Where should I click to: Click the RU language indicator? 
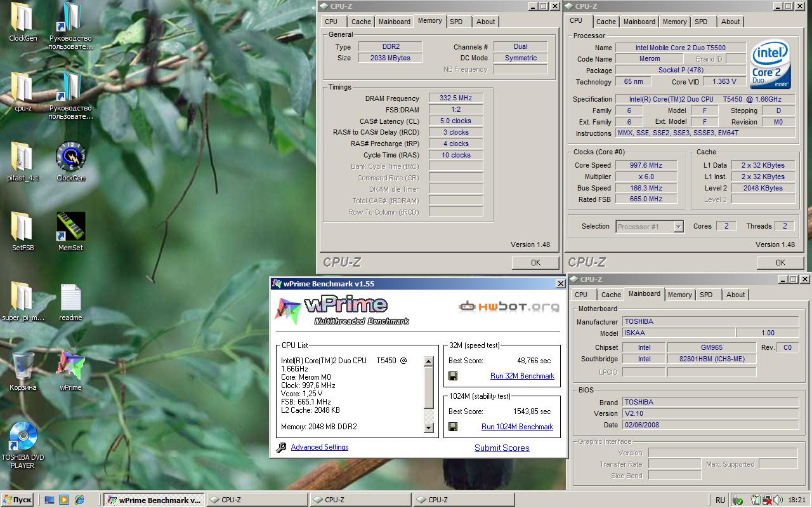point(721,500)
